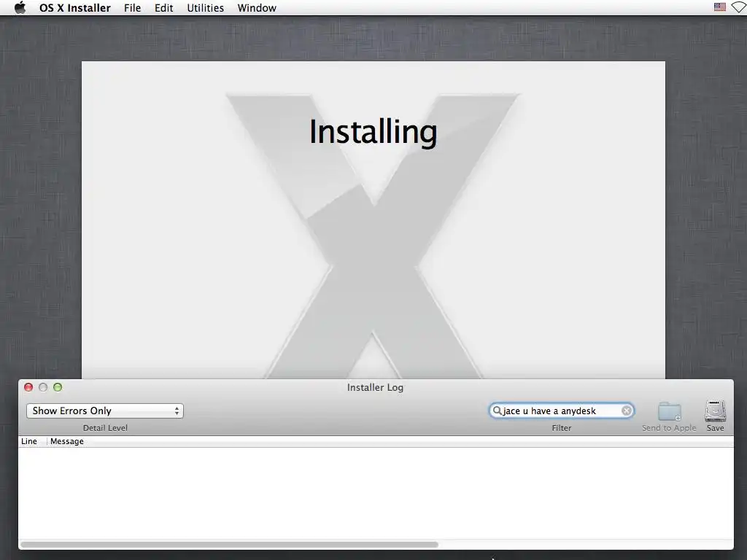Click the Wi-Fi status icon in menu bar
The image size is (747, 560).
(740, 7)
